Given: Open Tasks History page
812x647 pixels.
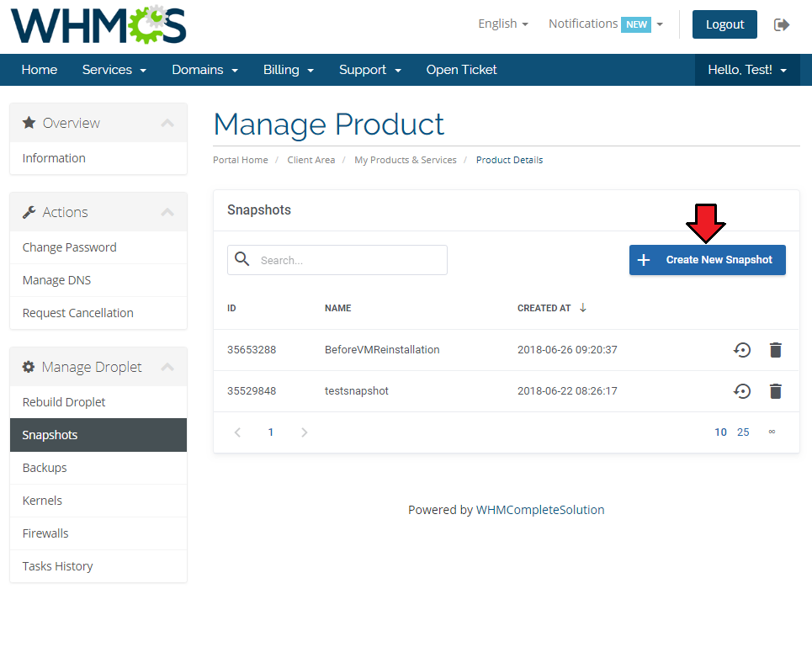Looking at the screenshot, I should (98, 566).
